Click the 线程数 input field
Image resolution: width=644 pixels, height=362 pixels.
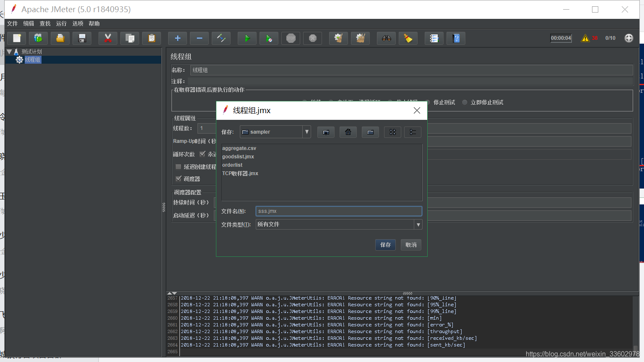(207, 128)
